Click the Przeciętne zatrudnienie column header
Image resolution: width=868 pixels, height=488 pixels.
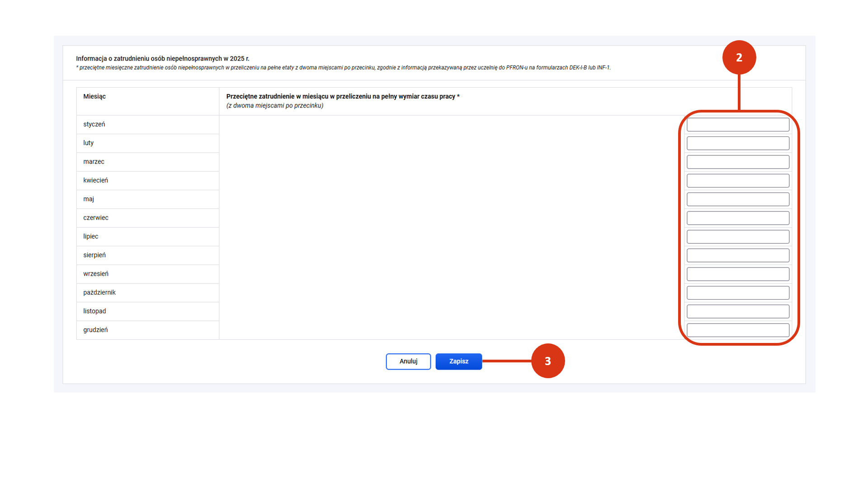click(x=343, y=96)
